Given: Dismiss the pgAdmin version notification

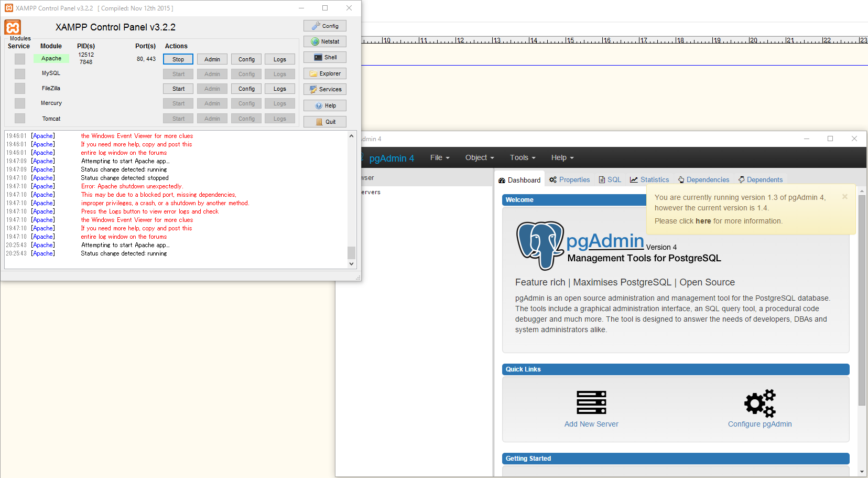Looking at the screenshot, I should click(x=844, y=197).
